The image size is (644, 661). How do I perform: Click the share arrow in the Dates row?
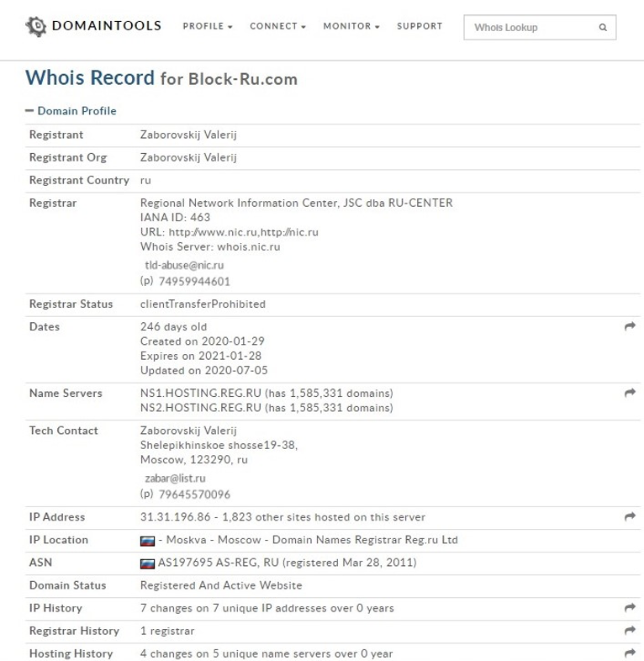[630, 326]
